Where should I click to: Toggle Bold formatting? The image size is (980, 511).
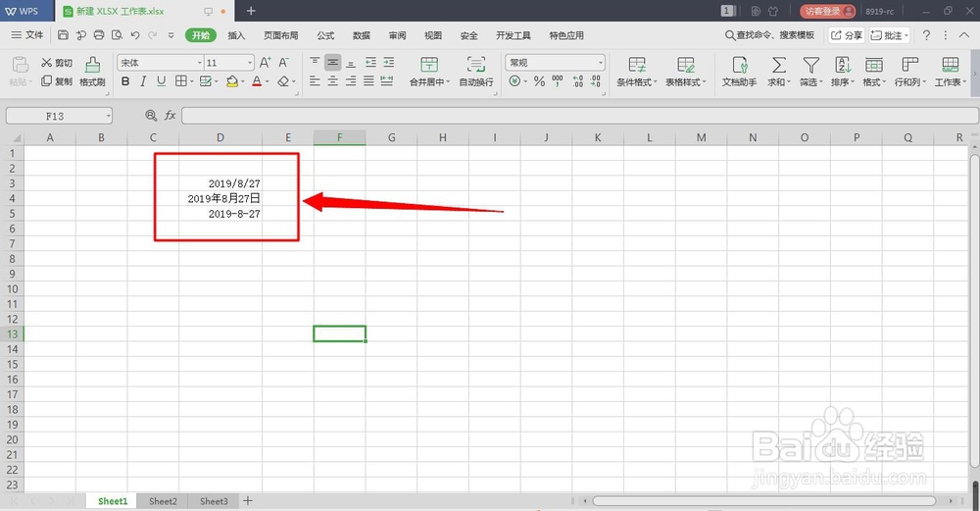(125, 81)
